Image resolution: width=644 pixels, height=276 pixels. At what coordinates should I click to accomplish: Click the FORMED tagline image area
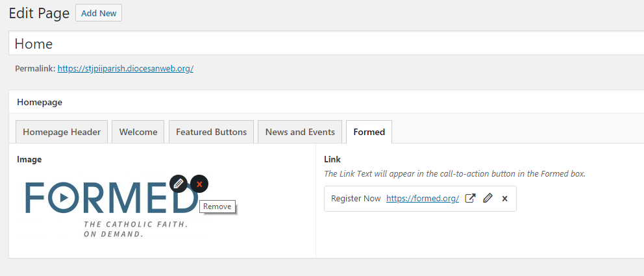135,229
